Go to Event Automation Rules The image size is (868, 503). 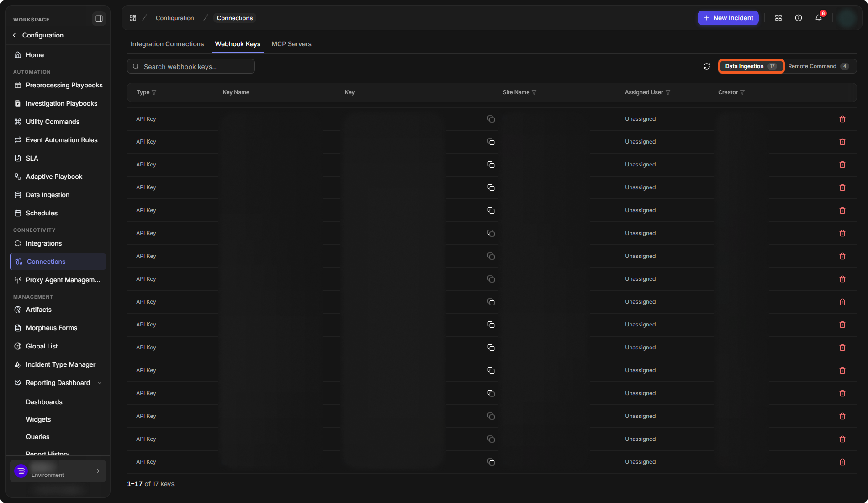(58, 140)
